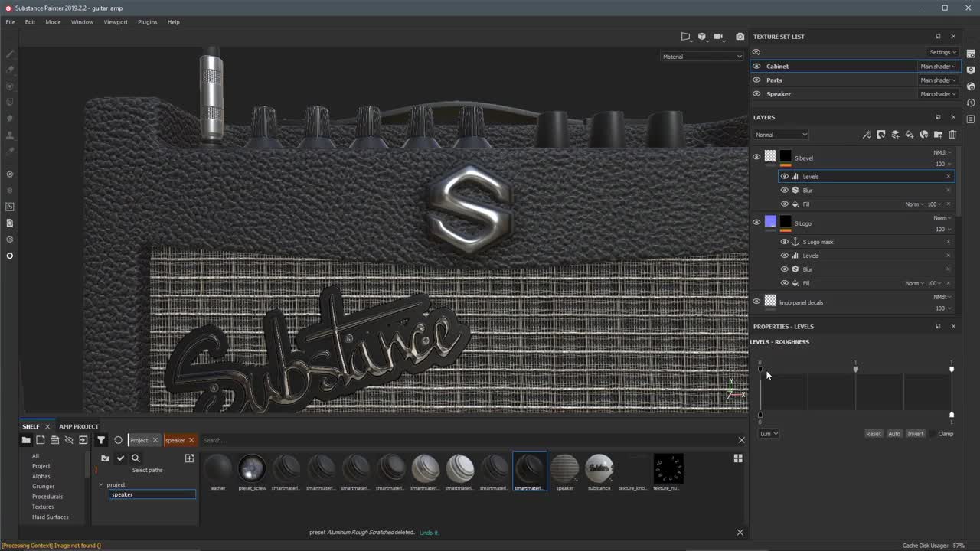Screen dimensions: 980x551
Task: Add a new paint layer
Action: pyautogui.click(x=895, y=135)
